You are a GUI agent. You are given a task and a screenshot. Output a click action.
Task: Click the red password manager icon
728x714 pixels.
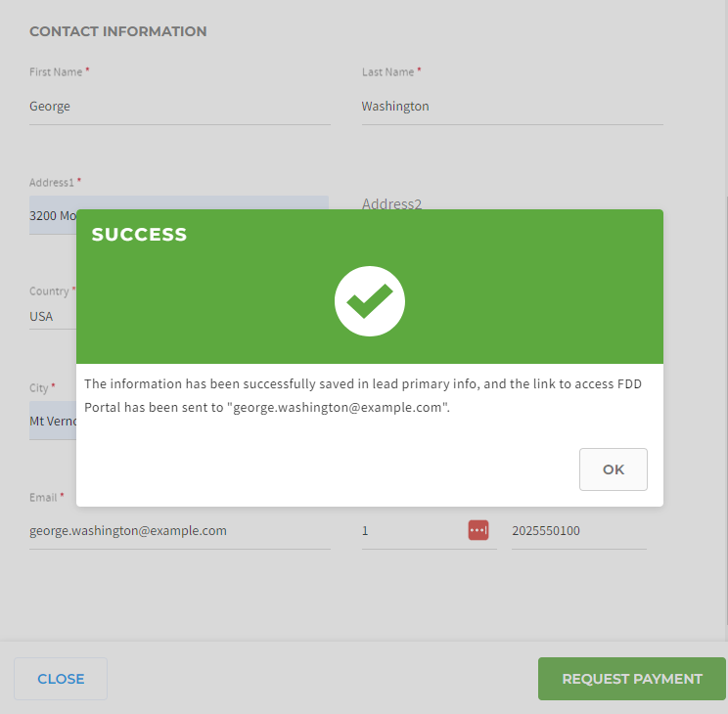coord(478,530)
